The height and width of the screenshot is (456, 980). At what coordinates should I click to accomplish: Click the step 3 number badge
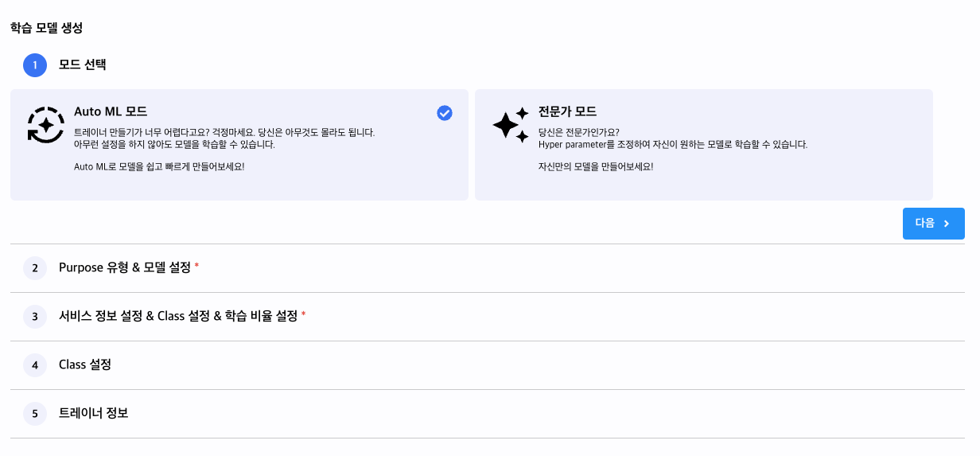coord(35,317)
